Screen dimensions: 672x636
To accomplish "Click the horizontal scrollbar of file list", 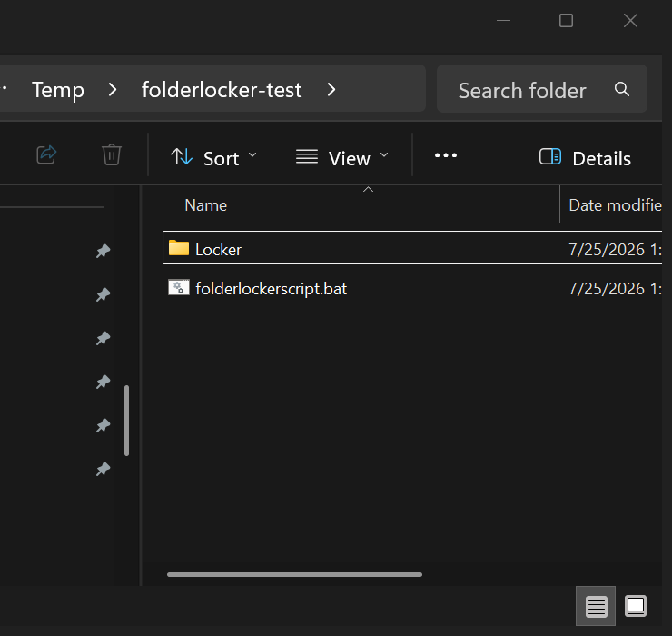I will click(x=294, y=575).
